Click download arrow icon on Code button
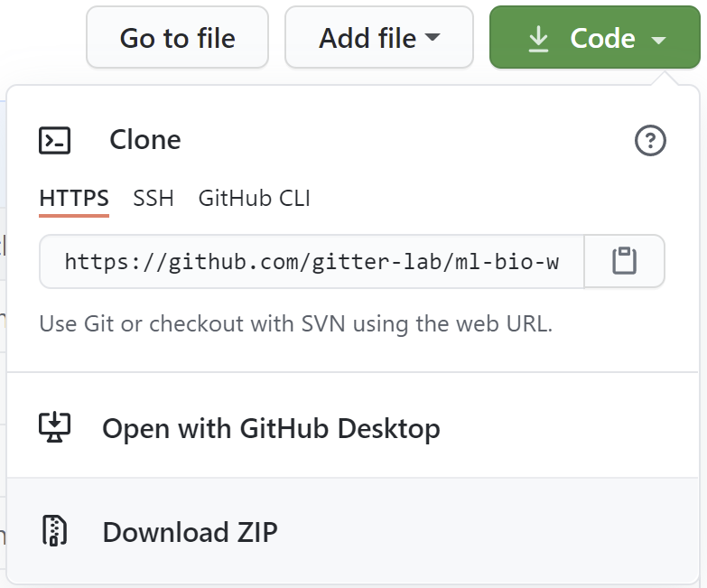707x588 pixels. coord(539,39)
